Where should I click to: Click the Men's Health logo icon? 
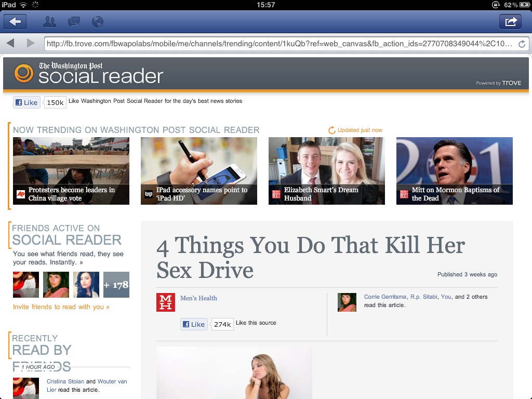tap(166, 302)
